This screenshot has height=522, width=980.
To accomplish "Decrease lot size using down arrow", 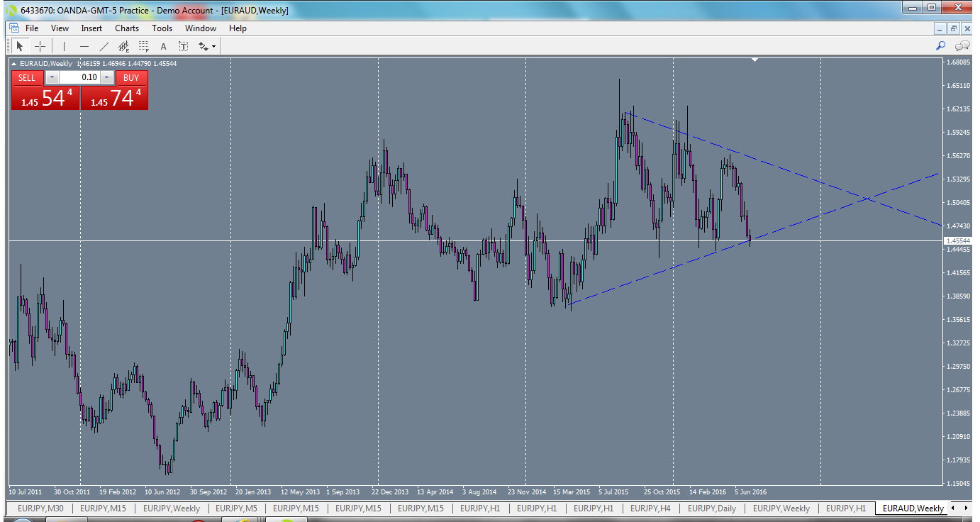I will point(52,77).
